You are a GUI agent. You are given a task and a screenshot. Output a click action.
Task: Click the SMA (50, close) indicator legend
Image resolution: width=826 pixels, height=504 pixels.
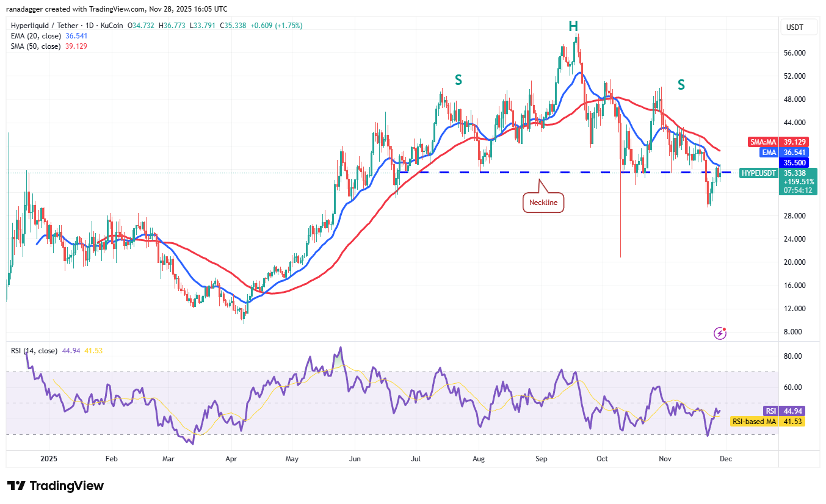[37, 46]
